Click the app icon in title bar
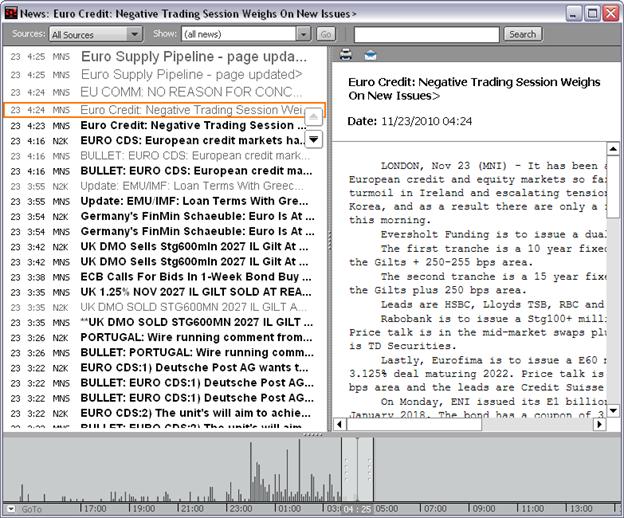The width and height of the screenshot is (624, 518). 12,13
